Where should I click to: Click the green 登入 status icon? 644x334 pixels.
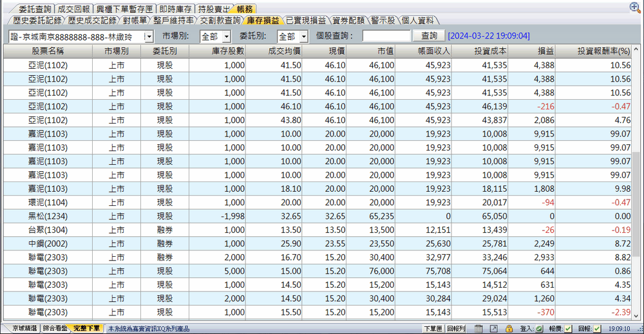pyautogui.click(x=538, y=329)
